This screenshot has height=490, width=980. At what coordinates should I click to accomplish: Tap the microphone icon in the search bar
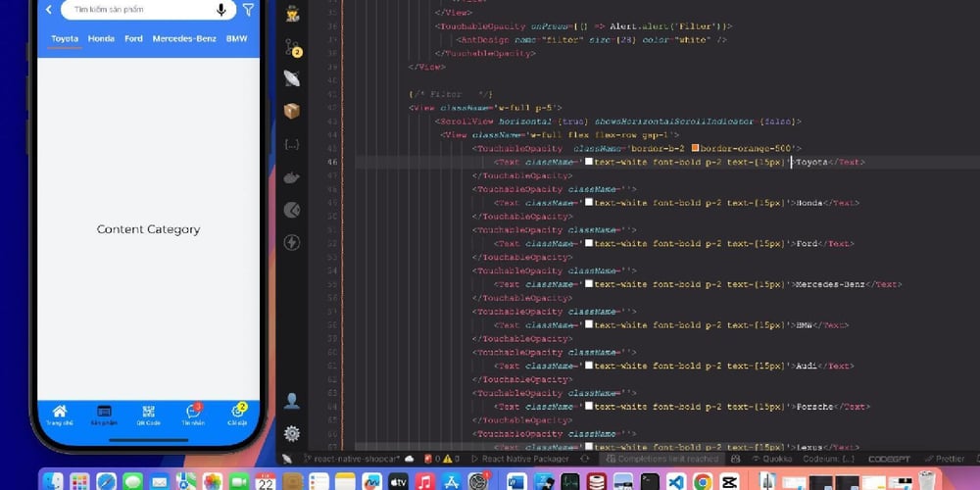pos(221,10)
